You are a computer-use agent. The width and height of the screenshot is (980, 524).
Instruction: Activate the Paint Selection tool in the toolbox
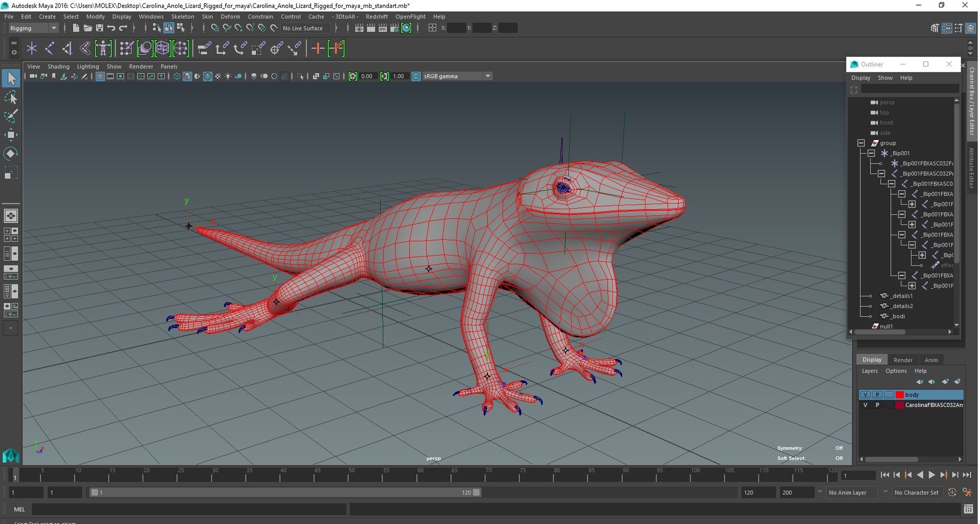tap(11, 116)
